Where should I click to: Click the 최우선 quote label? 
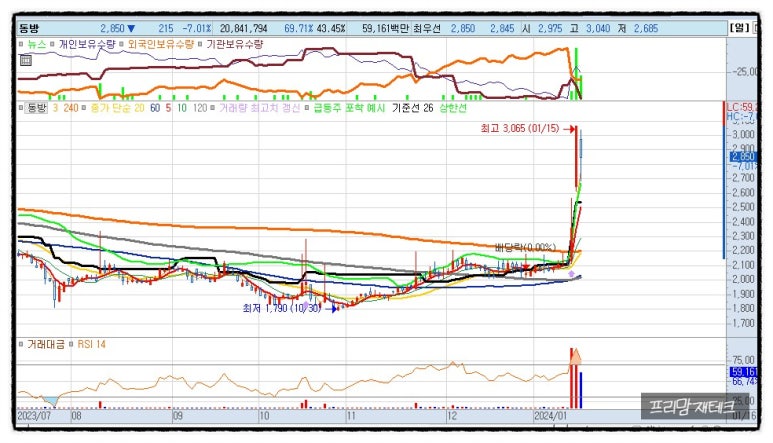point(427,28)
